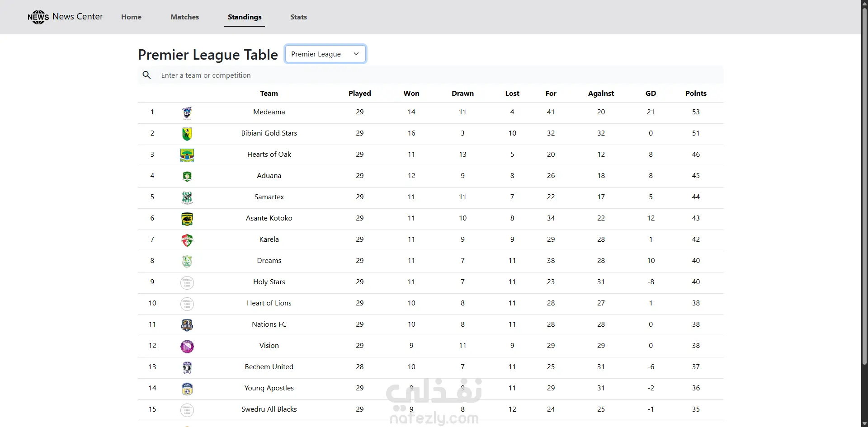This screenshot has width=868, height=427.
Task: Click the Holy Stars placeholder logo
Action: (x=187, y=282)
